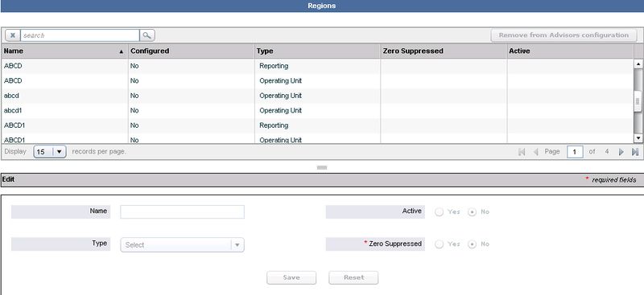Jump to last page icon

(x=635, y=152)
